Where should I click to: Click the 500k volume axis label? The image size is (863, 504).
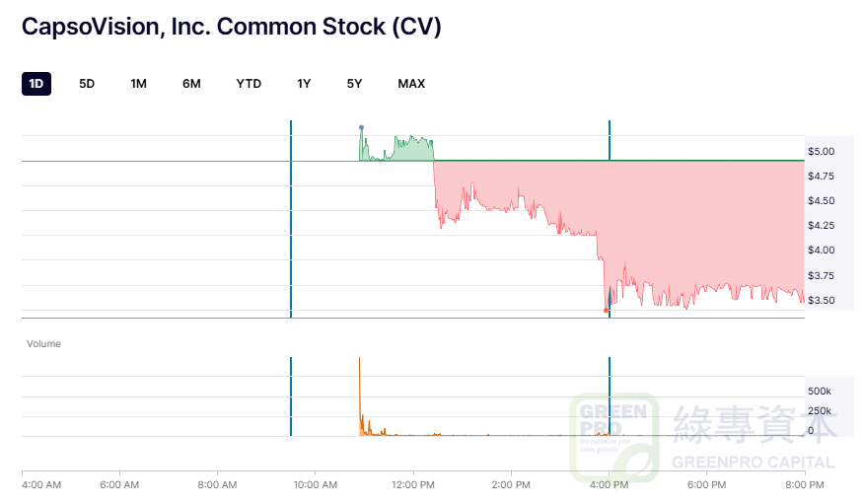coord(820,392)
